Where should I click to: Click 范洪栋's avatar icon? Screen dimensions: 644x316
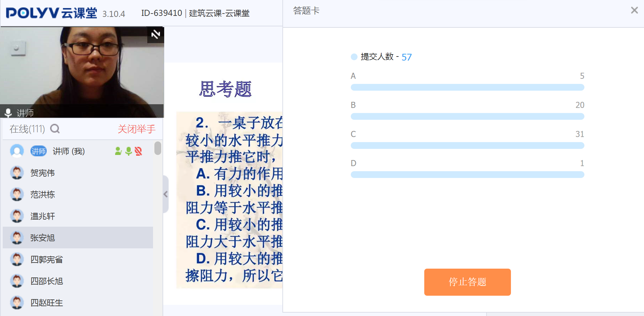tap(17, 195)
